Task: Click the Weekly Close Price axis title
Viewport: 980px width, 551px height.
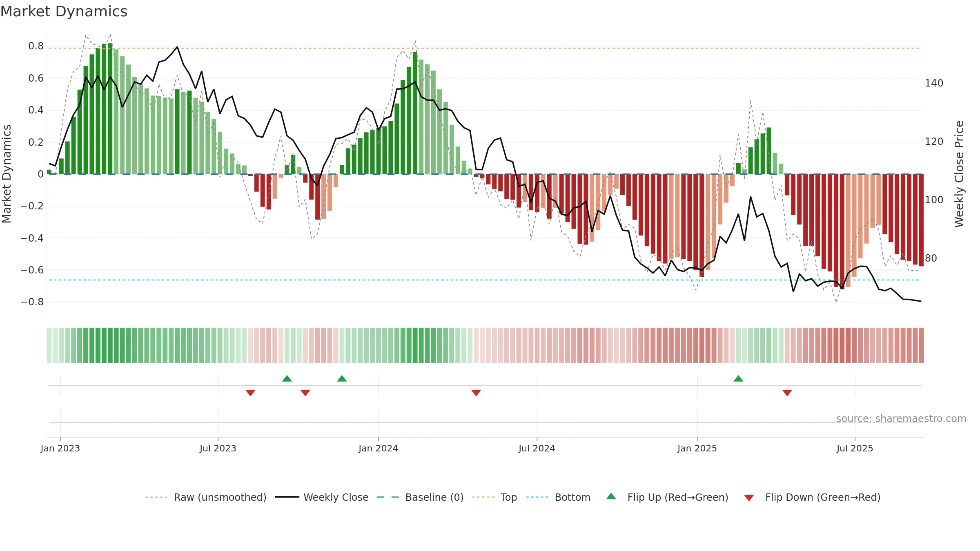Action: pyautogui.click(x=959, y=174)
